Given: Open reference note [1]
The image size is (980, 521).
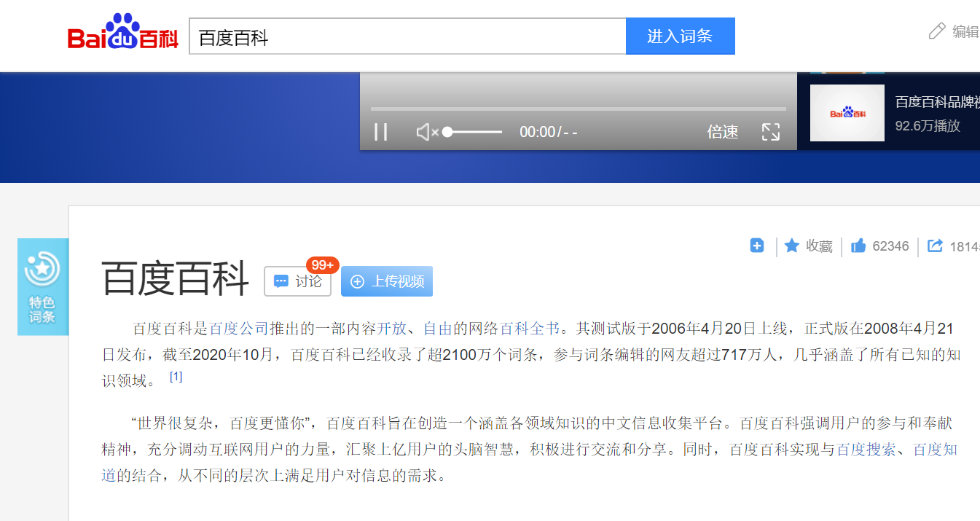Looking at the screenshot, I should click(x=175, y=377).
